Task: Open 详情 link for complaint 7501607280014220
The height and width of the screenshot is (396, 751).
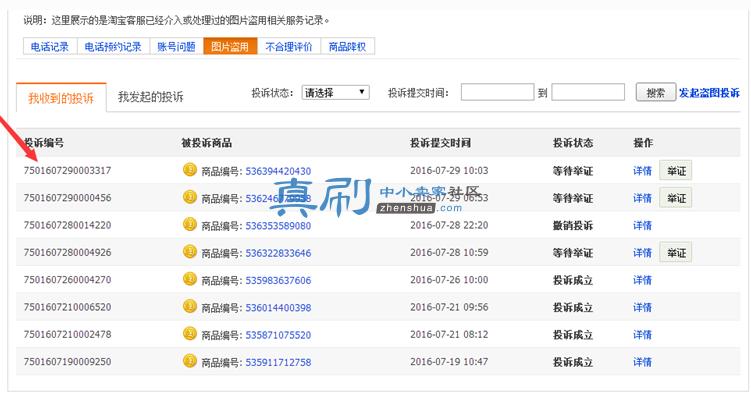Action: point(642,226)
